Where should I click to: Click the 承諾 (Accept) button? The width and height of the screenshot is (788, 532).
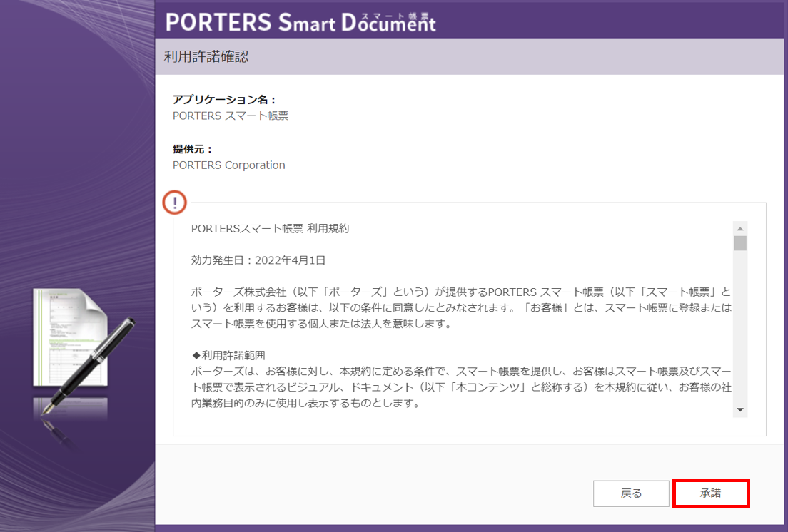click(x=711, y=493)
